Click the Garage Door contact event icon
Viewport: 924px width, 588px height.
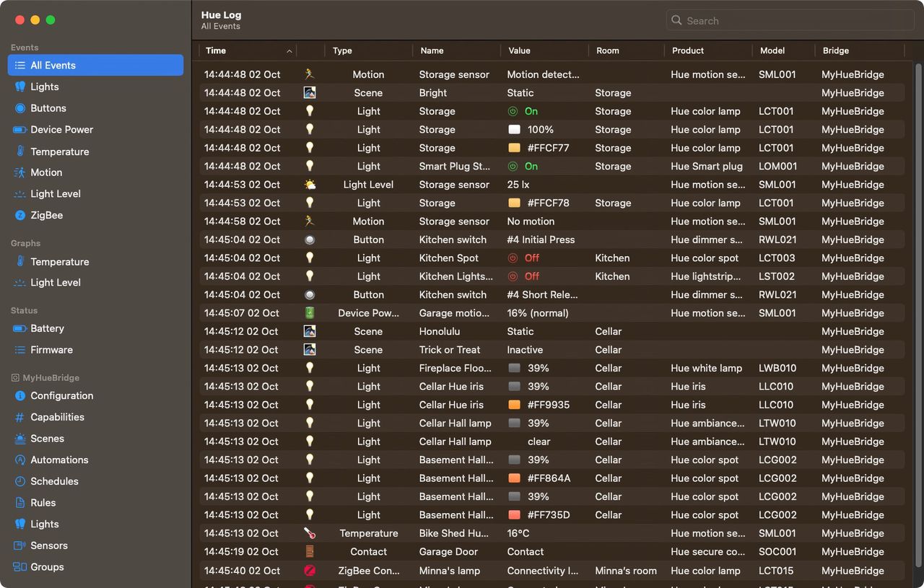coord(310,552)
